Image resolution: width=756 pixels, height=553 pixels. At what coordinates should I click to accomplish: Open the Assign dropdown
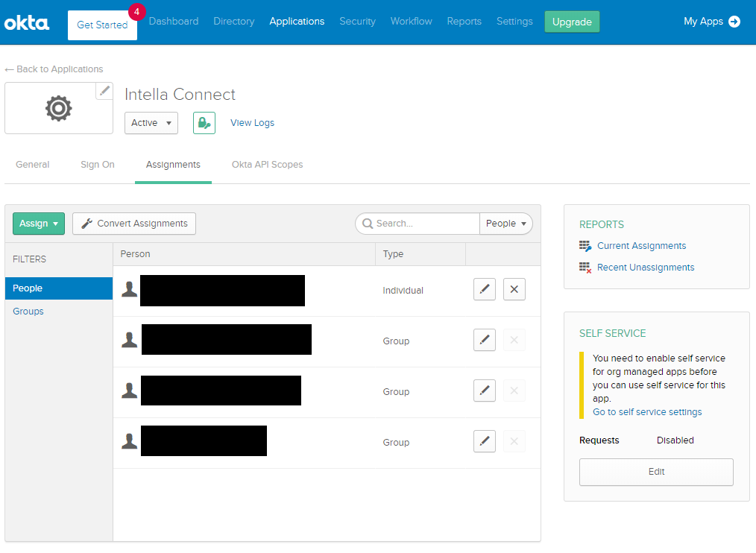tap(38, 223)
